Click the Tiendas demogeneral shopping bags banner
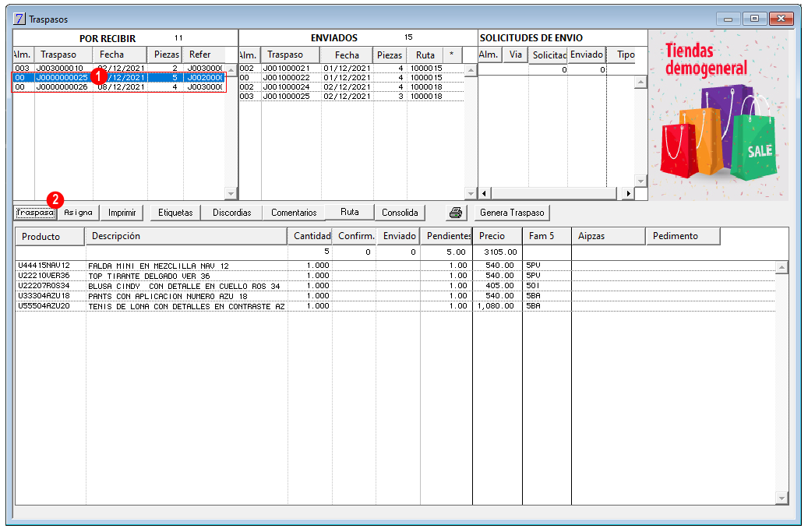 coord(718,115)
